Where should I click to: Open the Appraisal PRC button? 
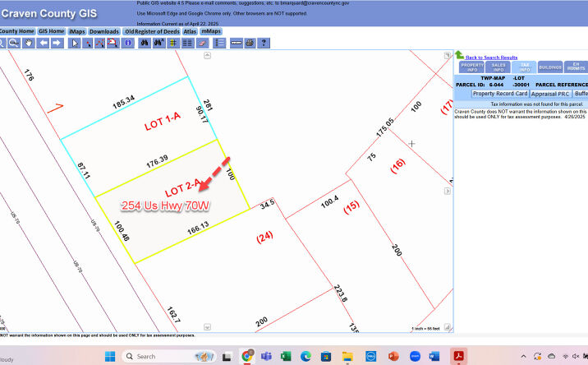(550, 94)
